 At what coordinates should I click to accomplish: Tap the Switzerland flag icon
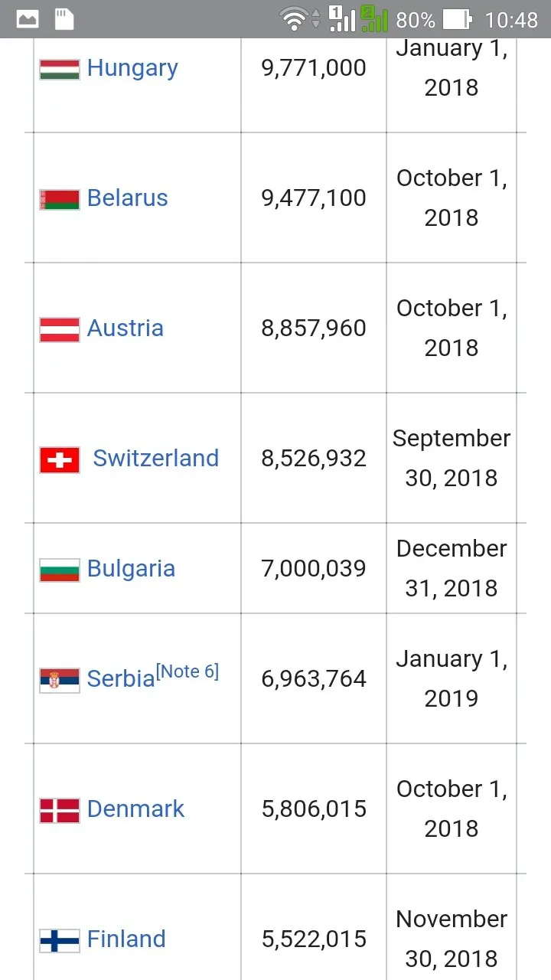(x=60, y=459)
